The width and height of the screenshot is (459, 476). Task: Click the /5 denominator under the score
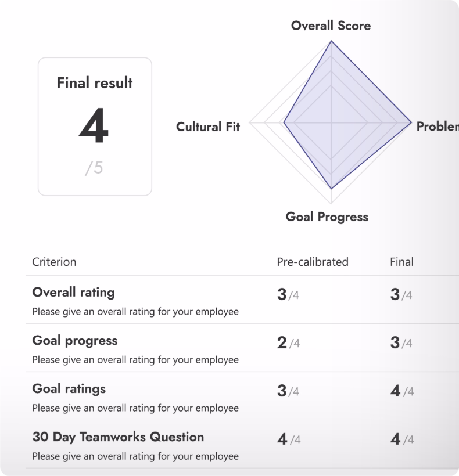pos(95,168)
